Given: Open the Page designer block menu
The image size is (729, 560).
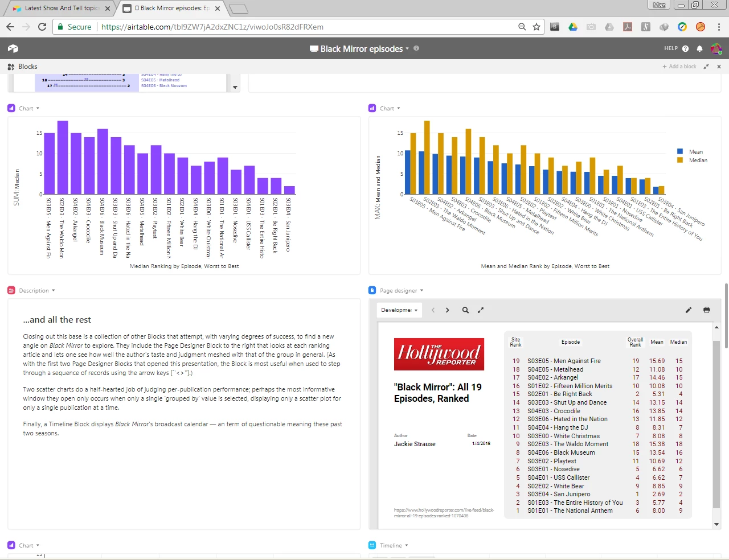Looking at the screenshot, I should tap(421, 290).
